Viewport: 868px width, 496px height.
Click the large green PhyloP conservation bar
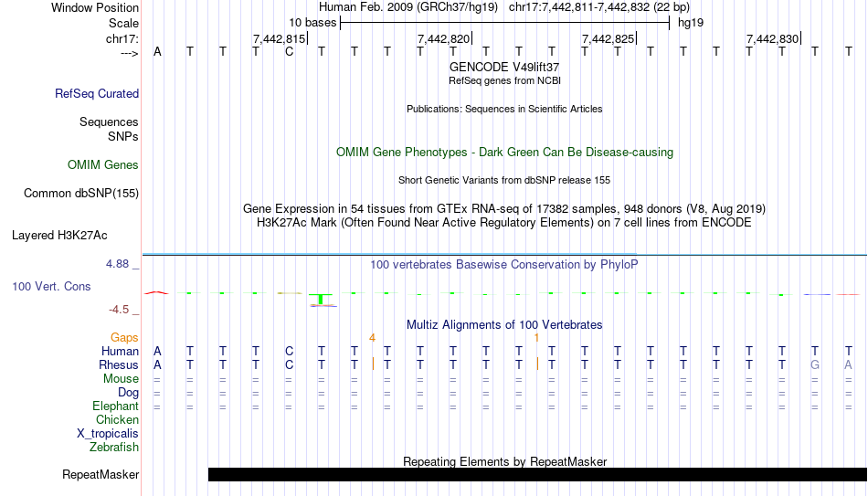click(321, 300)
